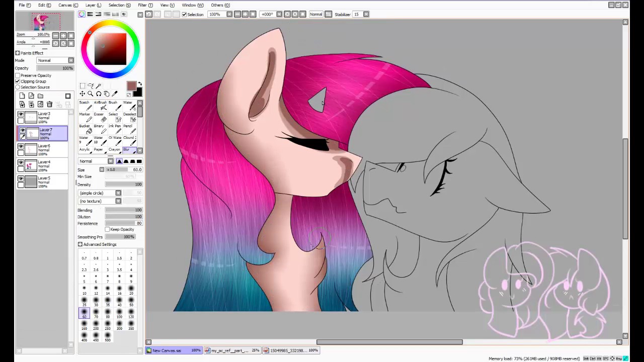Open the brush mode Normal dropdown
Image resolution: width=644 pixels, height=362 pixels.
coord(96,161)
